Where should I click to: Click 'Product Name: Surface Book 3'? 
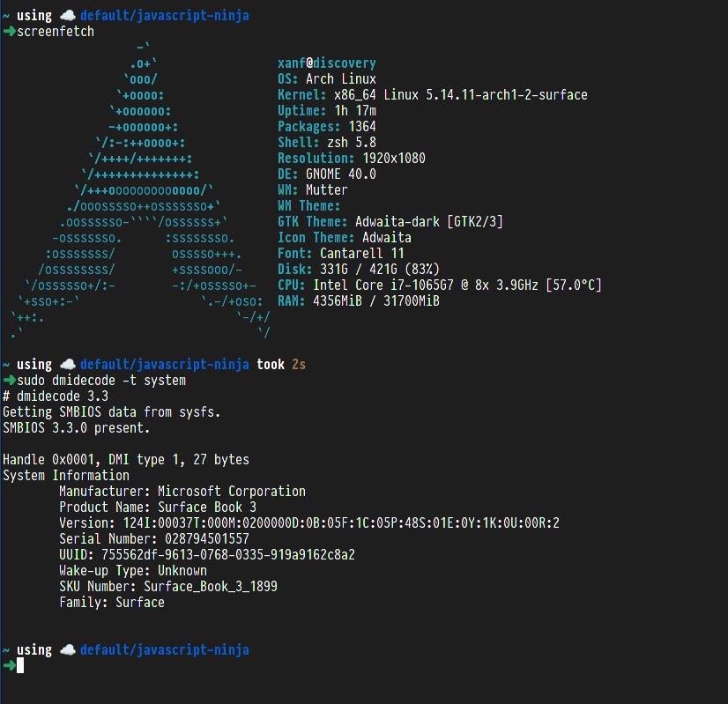pos(158,507)
